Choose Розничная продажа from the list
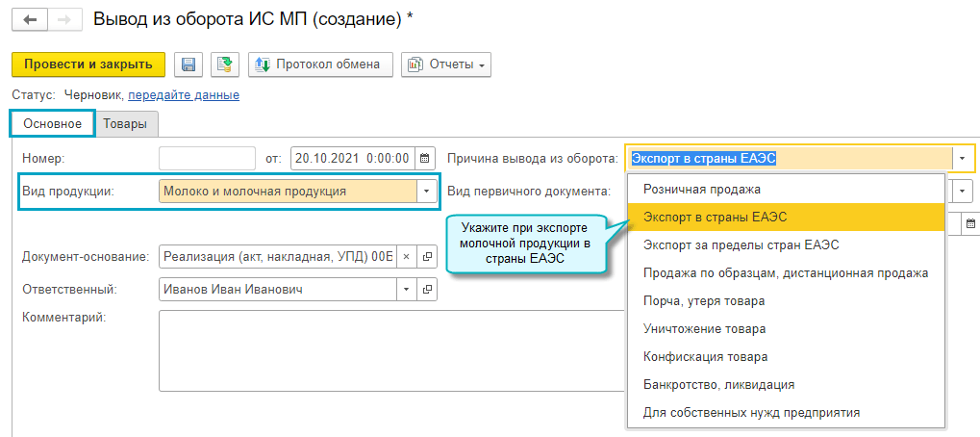980x437 pixels. (702, 190)
